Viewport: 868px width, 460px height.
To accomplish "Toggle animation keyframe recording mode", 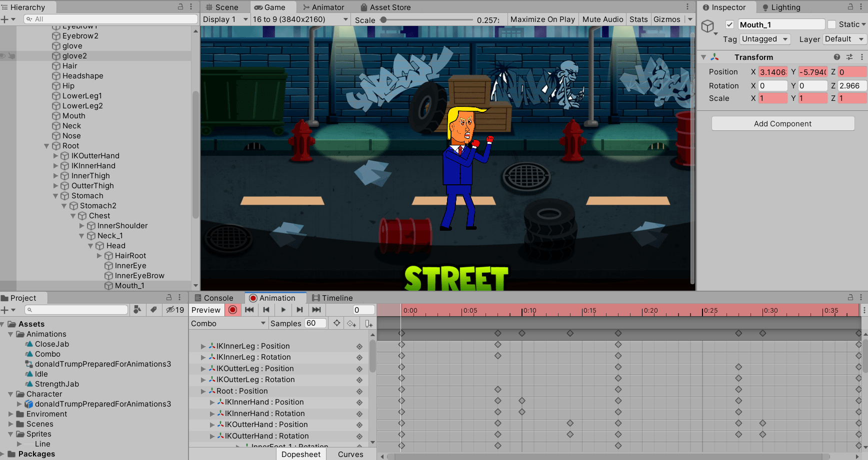I will click(232, 310).
